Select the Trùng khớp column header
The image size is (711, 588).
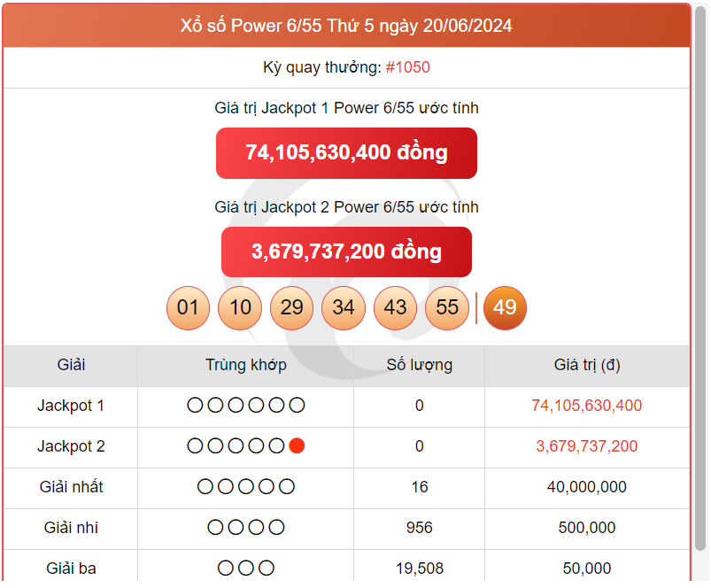pyautogui.click(x=246, y=365)
